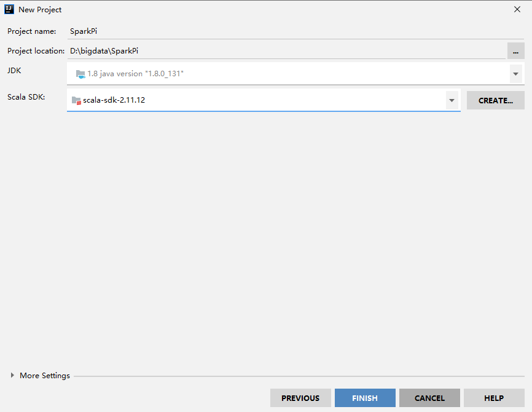Select the JDK 1.8 java version combo box

click(x=295, y=74)
